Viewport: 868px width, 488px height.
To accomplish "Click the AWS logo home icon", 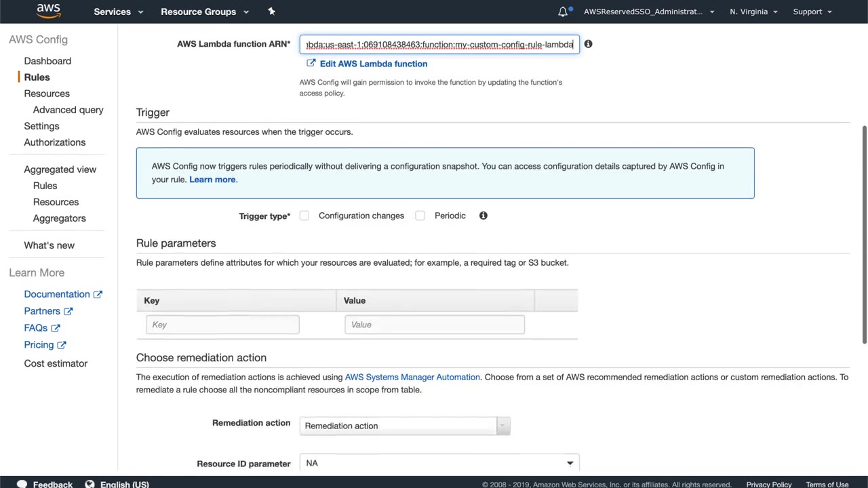I will pyautogui.click(x=48, y=11).
